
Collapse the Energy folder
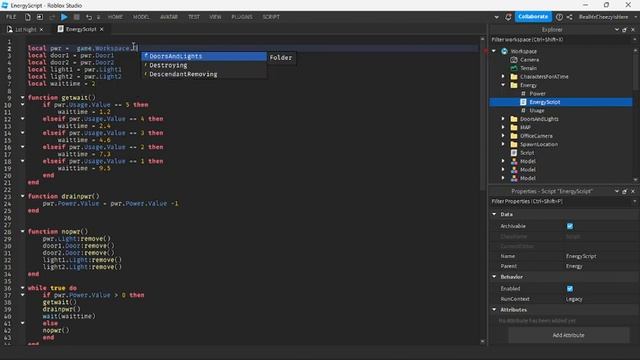coord(503,85)
